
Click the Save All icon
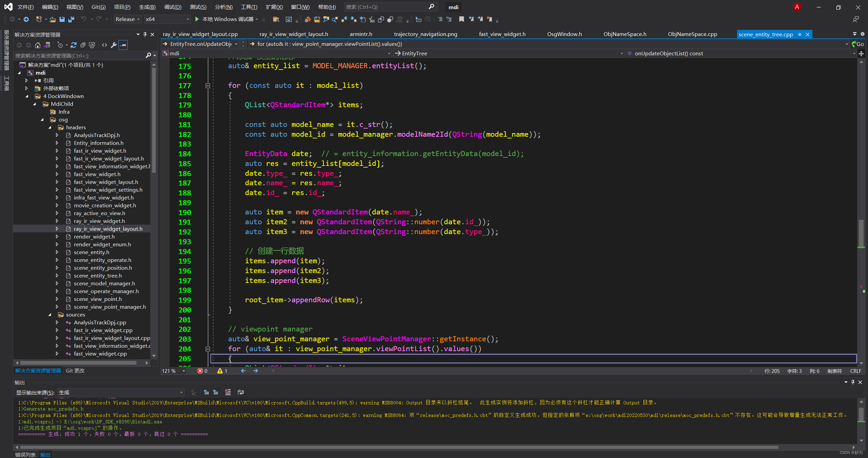click(71, 19)
